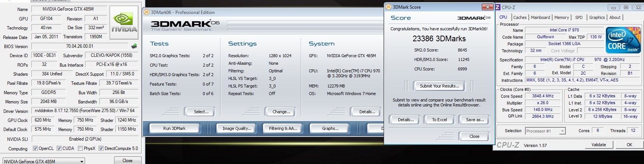
Task: Select the SPD tab in CPU-Z
Action: tap(579, 17)
